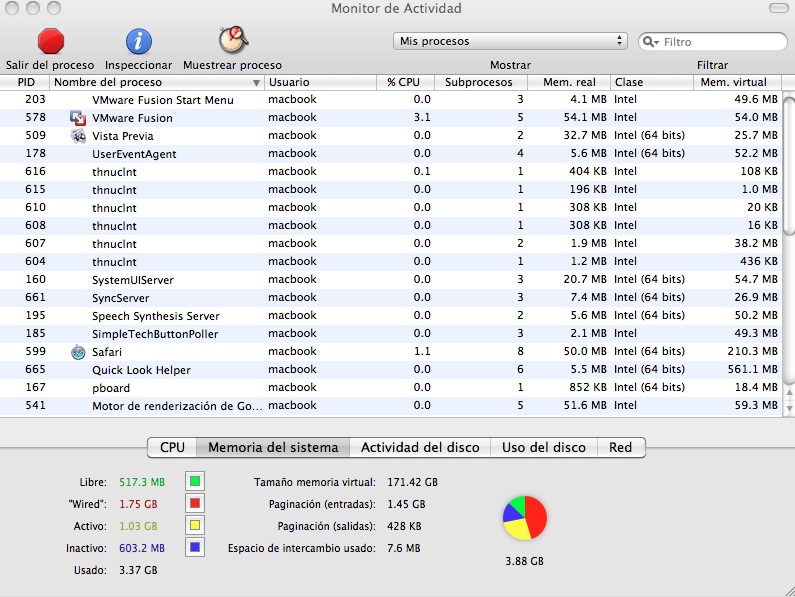Viewport: 795px width, 597px height.
Task: Click the 517.3 MB Libre value
Action: point(142,482)
